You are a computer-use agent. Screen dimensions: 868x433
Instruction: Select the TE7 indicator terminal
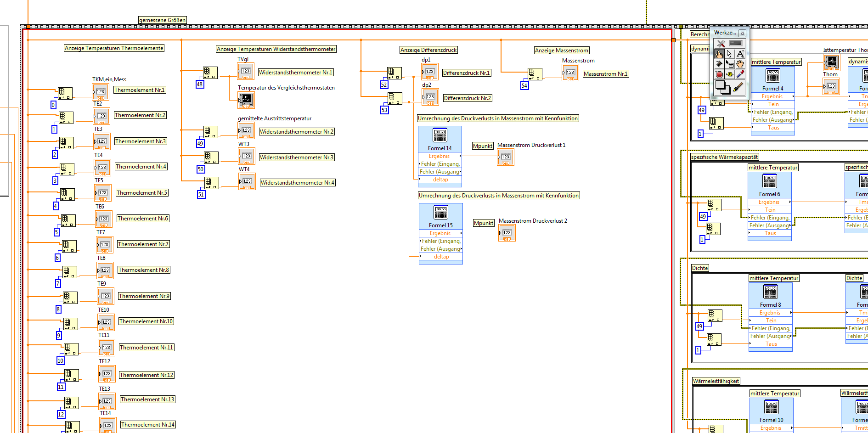click(x=105, y=244)
